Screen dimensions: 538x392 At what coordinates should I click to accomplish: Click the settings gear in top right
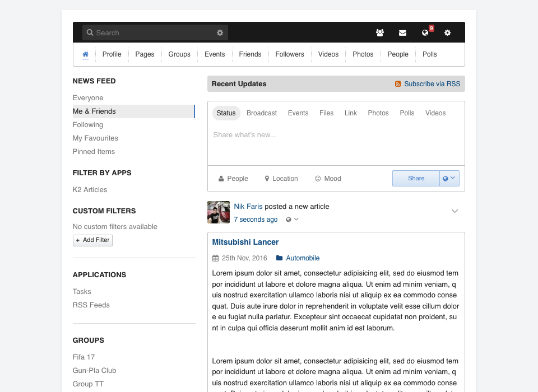tap(447, 33)
